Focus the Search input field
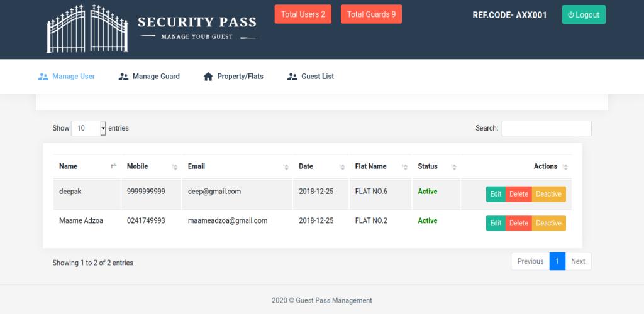Image resolution: width=644 pixels, height=314 pixels. (547, 128)
